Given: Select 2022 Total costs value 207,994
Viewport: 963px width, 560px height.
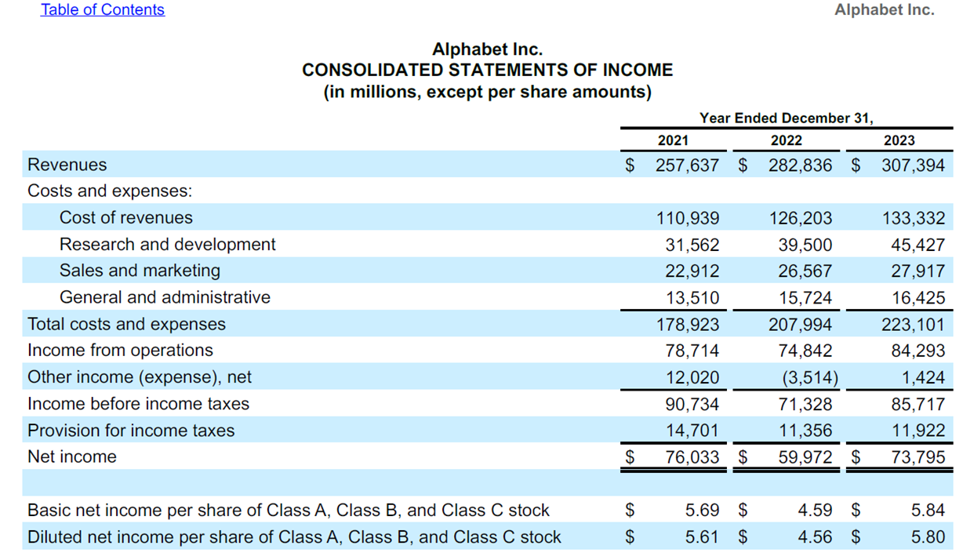Looking at the screenshot, I should (x=801, y=325).
